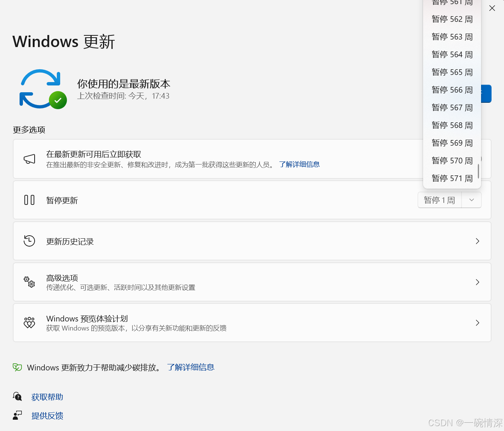504x431 pixels.
Task: Click the get help headset icon
Action: pos(17,396)
